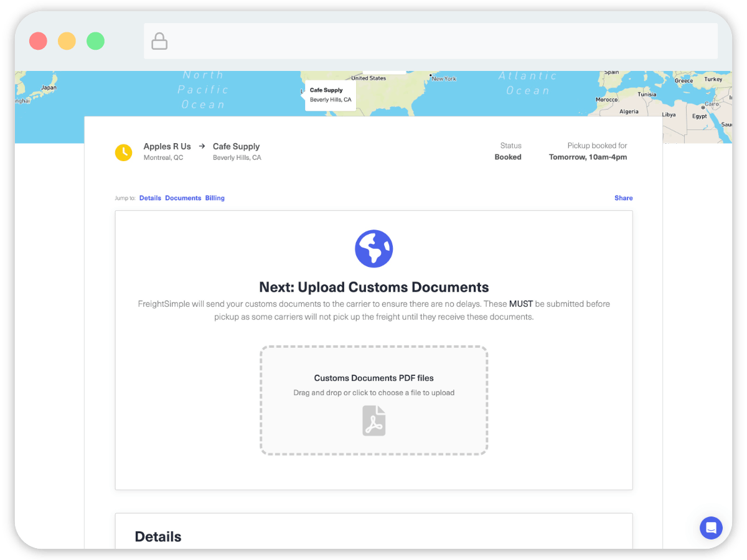Screen dimensions: 747x560
Task: Click the Booked status value
Action: click(x=508, y=157)
